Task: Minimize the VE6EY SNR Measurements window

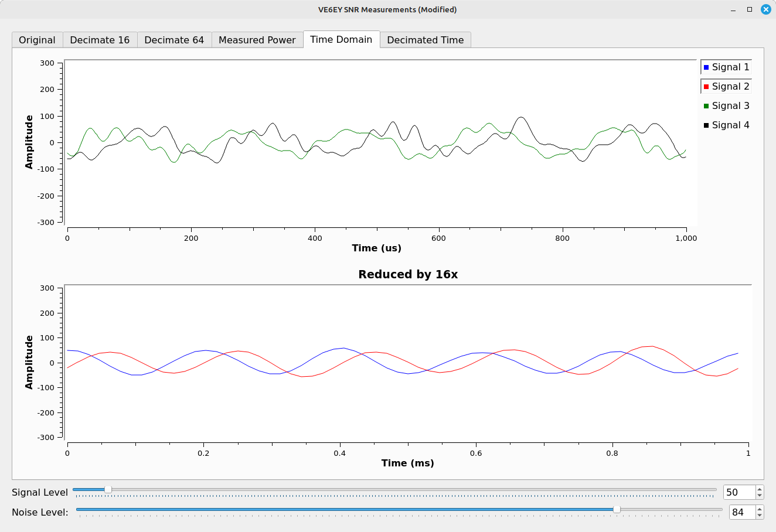Action: (x=733, y=9)
